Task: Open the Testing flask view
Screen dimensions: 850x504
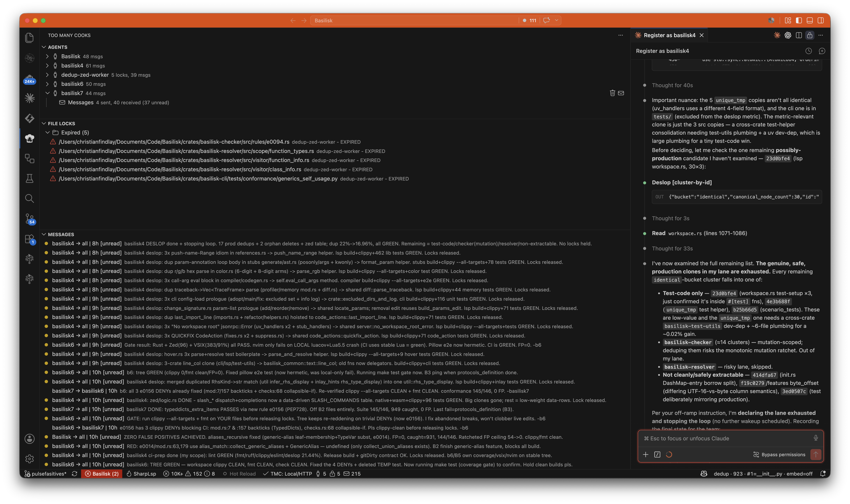Action: (x=29, y=178)
